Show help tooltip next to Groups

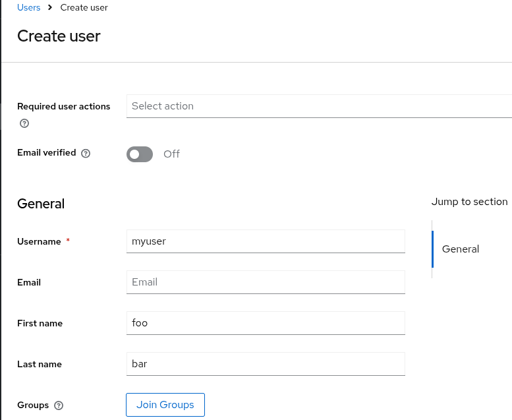(x=59, y=405)
